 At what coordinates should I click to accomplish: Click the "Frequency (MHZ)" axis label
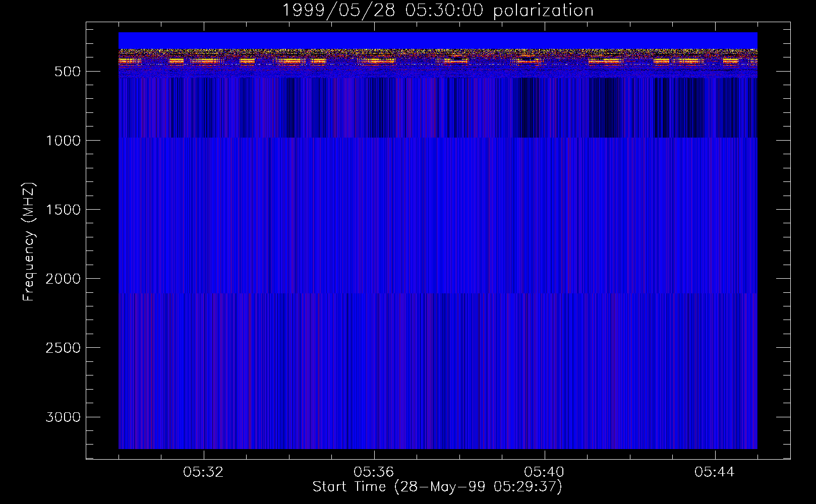29,242
